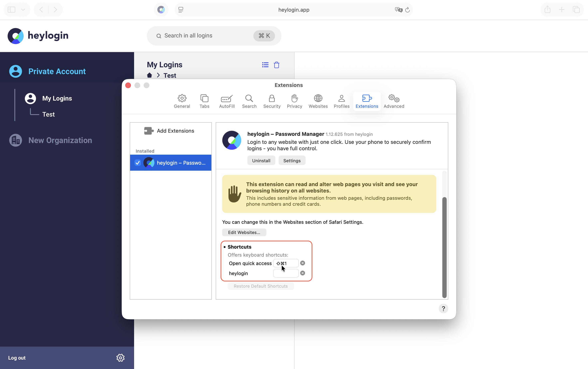Open the Profiles settings tab
This screenshot has height=369, width=588.
pos(342,101)
